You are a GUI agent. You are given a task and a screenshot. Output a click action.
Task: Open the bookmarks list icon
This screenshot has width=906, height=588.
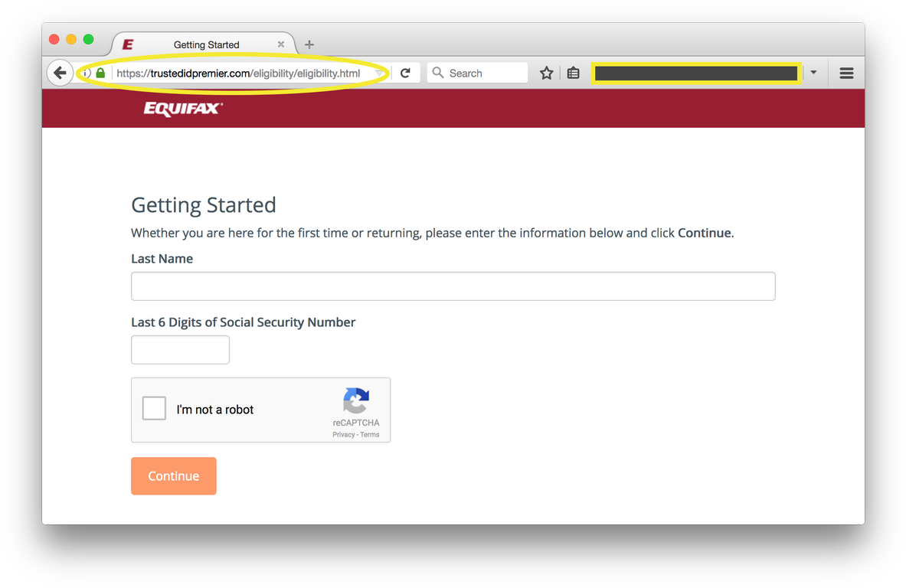point(573,73)
